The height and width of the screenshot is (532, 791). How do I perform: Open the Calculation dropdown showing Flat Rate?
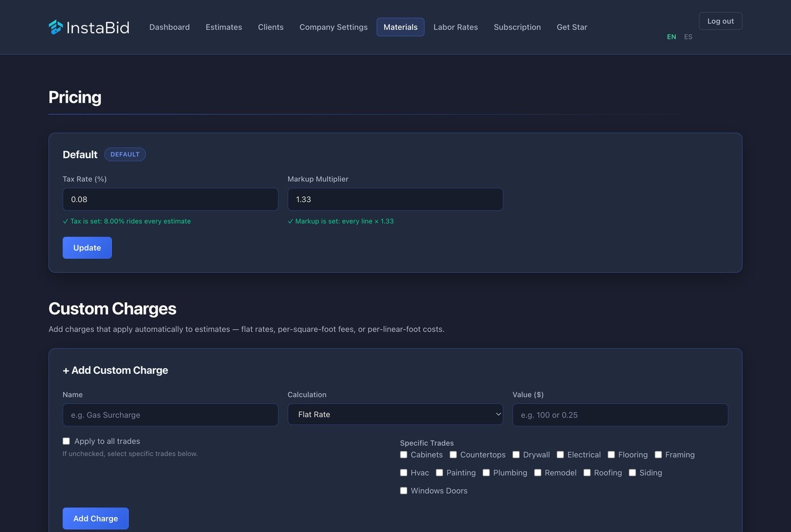click(x=395, y=415)
